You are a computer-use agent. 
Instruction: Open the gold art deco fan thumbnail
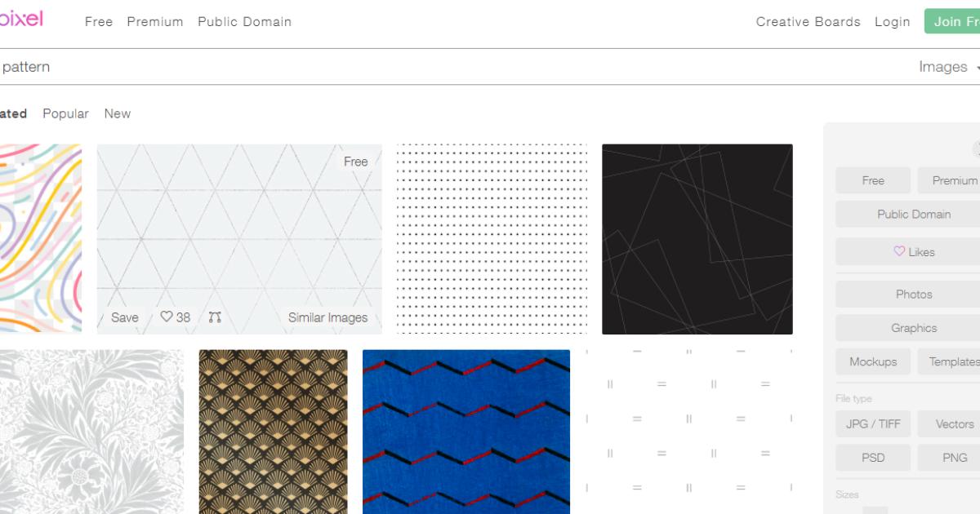(x=273, y=432)
